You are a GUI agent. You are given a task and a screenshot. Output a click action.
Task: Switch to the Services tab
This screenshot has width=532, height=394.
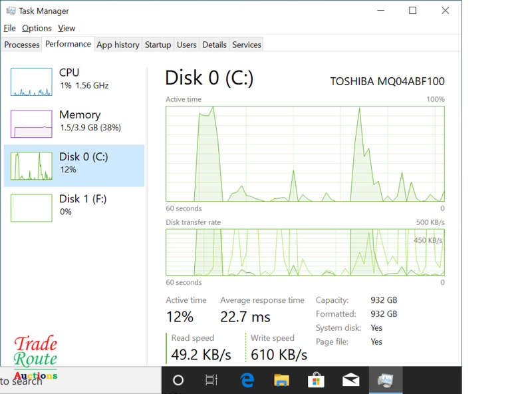coord(246,45)
